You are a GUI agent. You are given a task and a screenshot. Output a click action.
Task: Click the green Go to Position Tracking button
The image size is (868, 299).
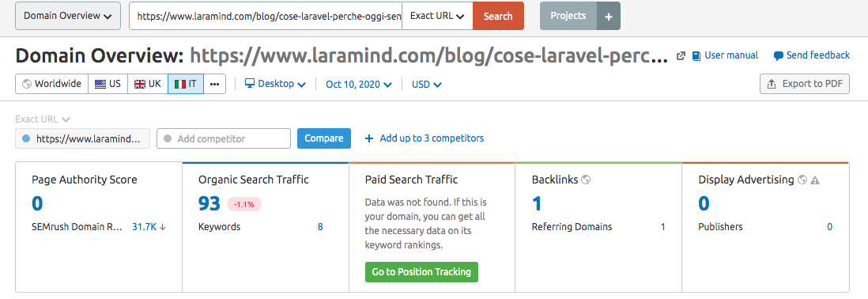tap(421, 272)
